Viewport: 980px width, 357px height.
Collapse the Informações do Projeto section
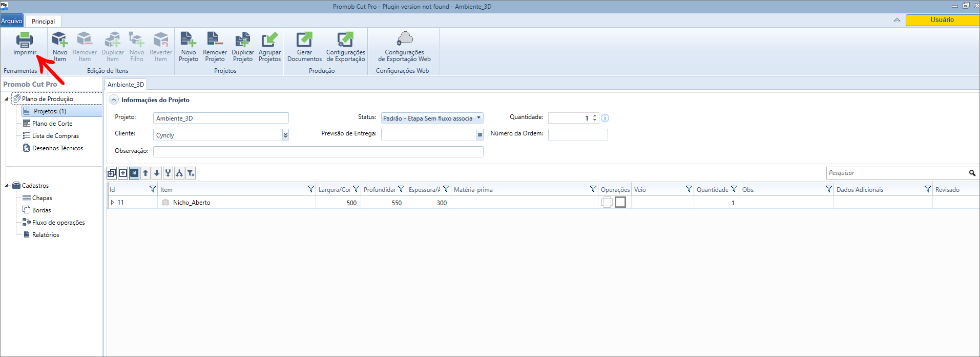[x=114, y=100]
